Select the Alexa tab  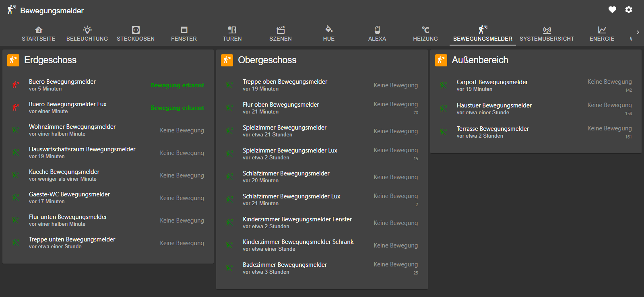(377, 34)
